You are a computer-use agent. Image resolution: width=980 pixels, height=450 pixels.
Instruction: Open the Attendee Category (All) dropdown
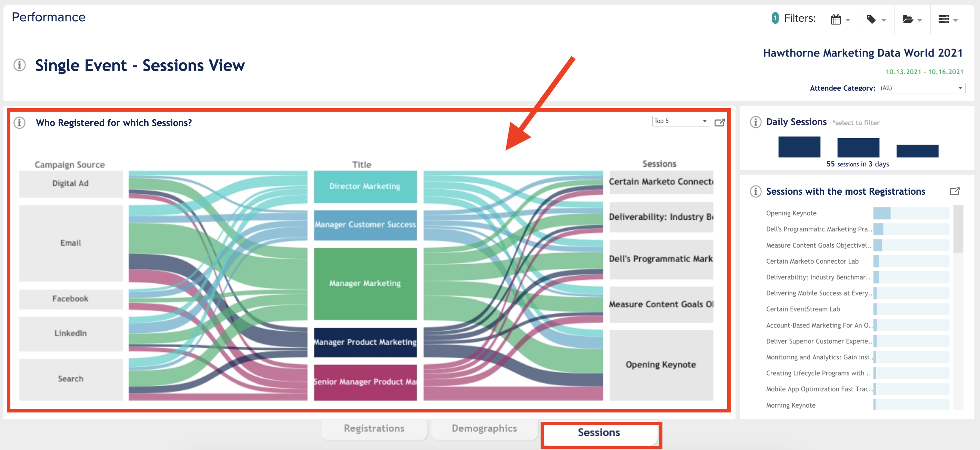tap(921, 88)
